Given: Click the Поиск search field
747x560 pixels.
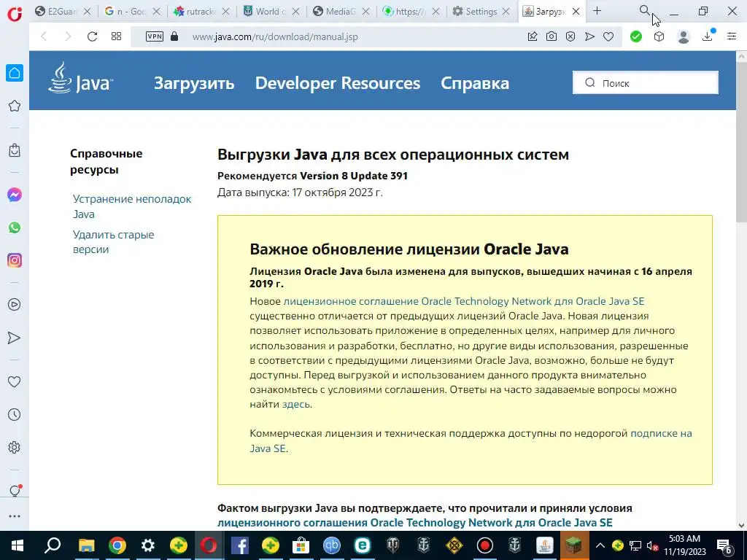Looking at the screenshot, I should [646, 83].
